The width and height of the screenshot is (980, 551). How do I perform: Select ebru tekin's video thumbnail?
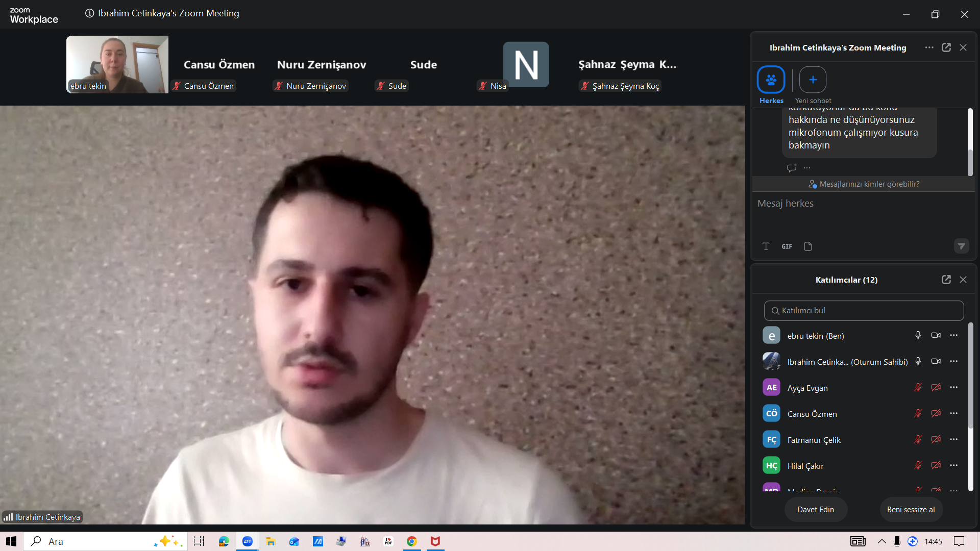tap(117, 64)
